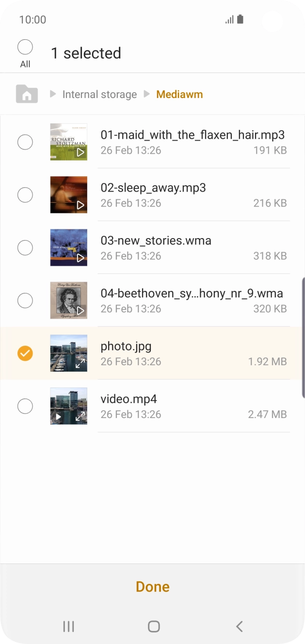Tap the expand icon on photo.jpg thumbnail
305x644 pixels.
80,363
